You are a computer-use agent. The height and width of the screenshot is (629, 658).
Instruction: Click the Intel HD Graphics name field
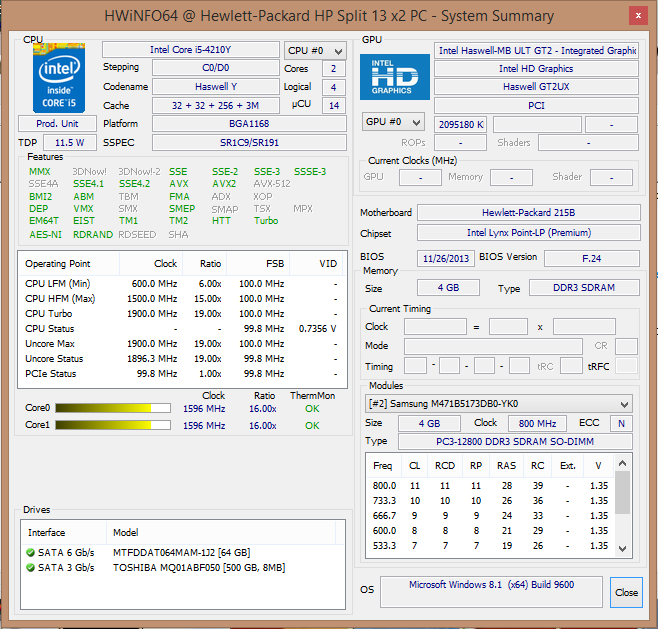point(536,69)
